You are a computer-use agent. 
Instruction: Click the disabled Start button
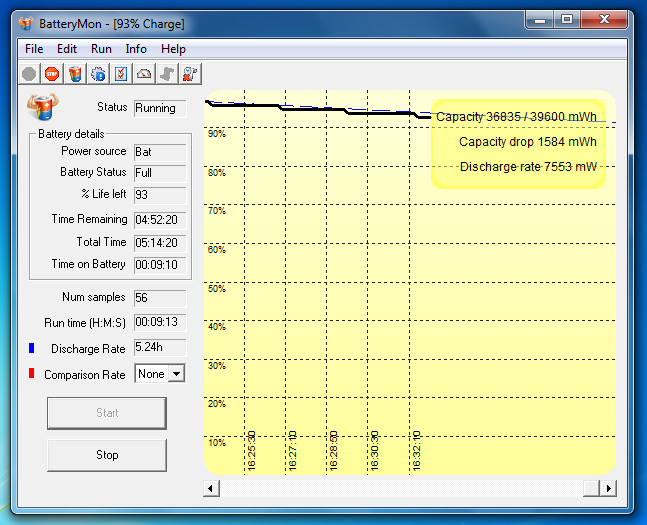click(107, 413)
